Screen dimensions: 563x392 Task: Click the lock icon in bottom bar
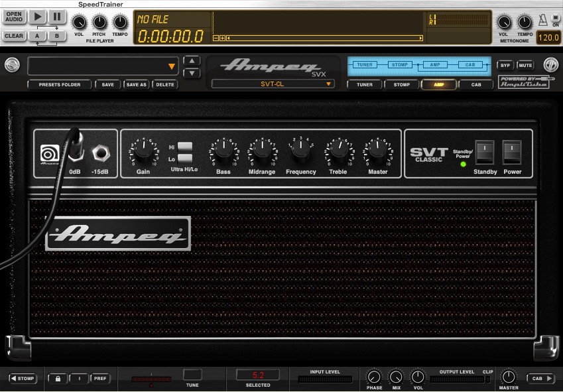[58, 378]
